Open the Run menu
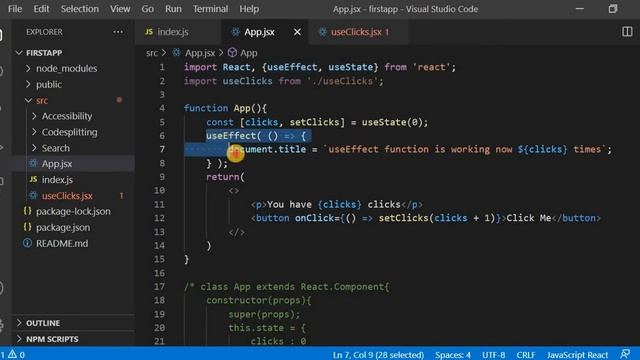640x360 pixels. [x=173, y=9]
